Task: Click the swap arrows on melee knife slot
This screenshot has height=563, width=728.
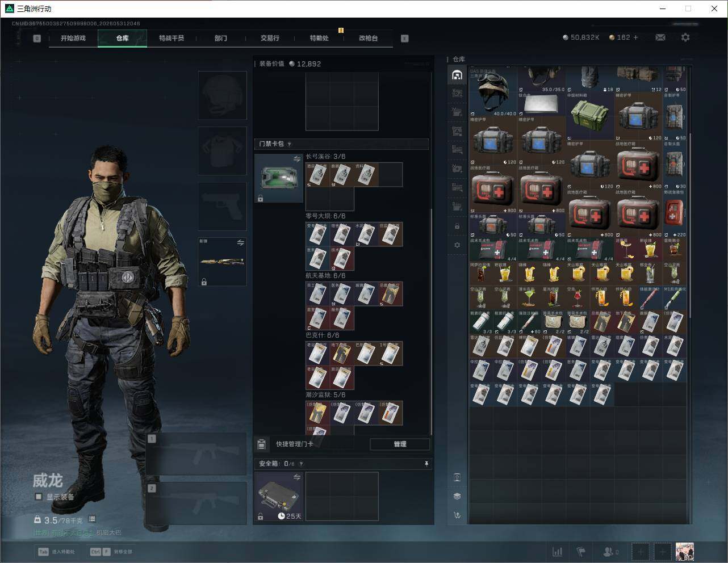Action: (240, 243)
